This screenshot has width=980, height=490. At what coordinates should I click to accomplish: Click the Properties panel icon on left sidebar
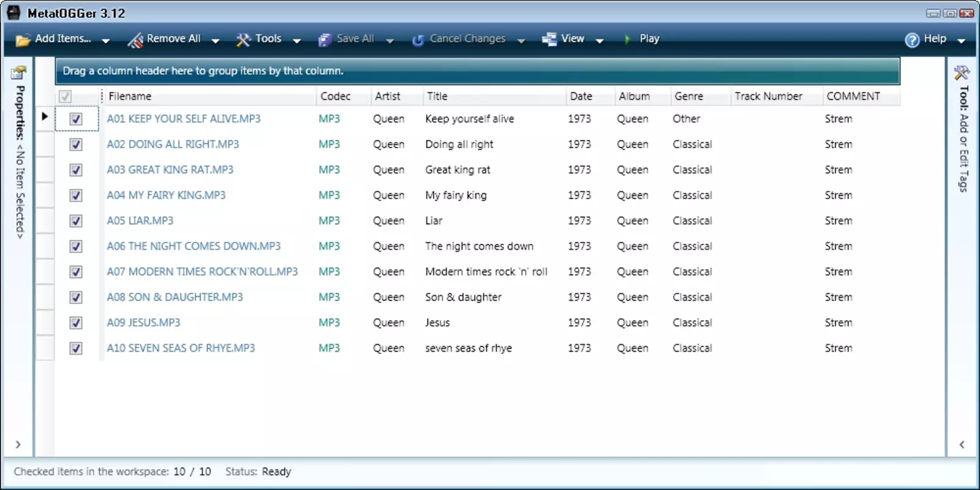pos(18,73)
